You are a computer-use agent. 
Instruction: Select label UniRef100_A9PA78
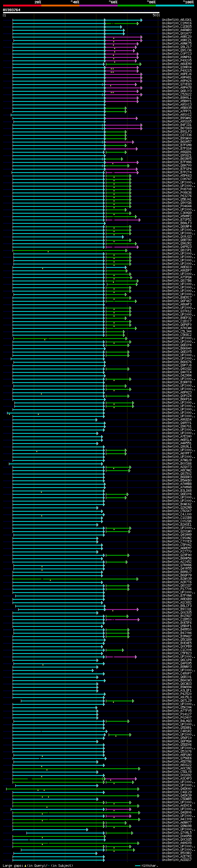click(x=177, y=87)
